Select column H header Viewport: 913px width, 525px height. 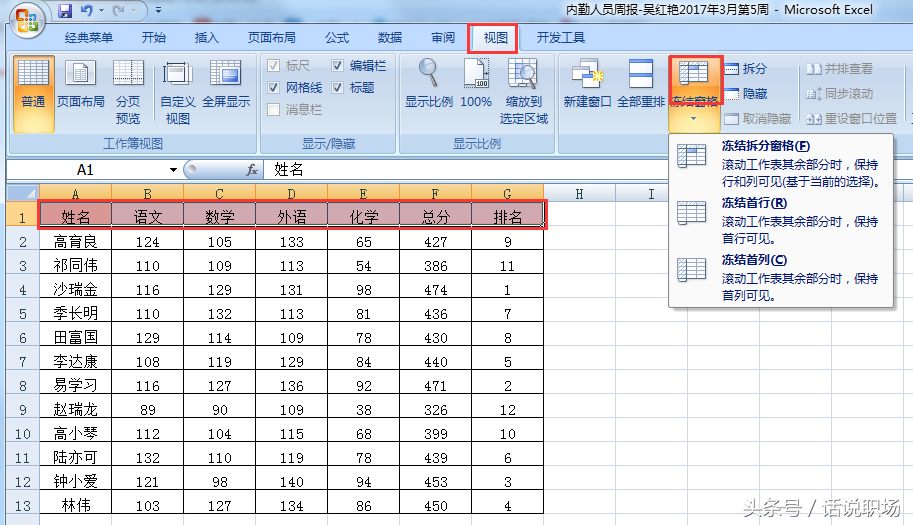pos(579,193)
